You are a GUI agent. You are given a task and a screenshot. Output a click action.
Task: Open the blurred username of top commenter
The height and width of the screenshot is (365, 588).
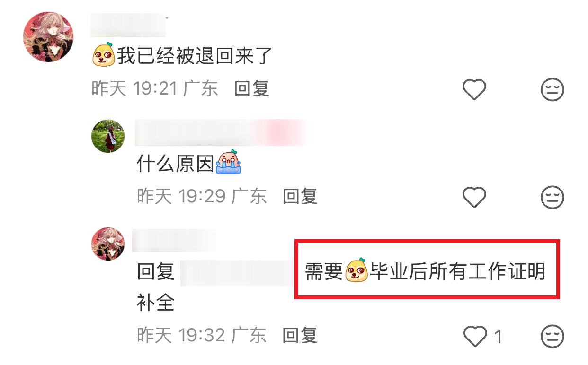128,26
